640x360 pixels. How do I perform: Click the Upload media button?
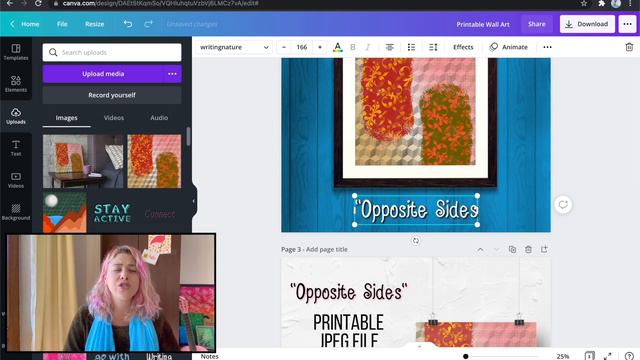(103, 74)
